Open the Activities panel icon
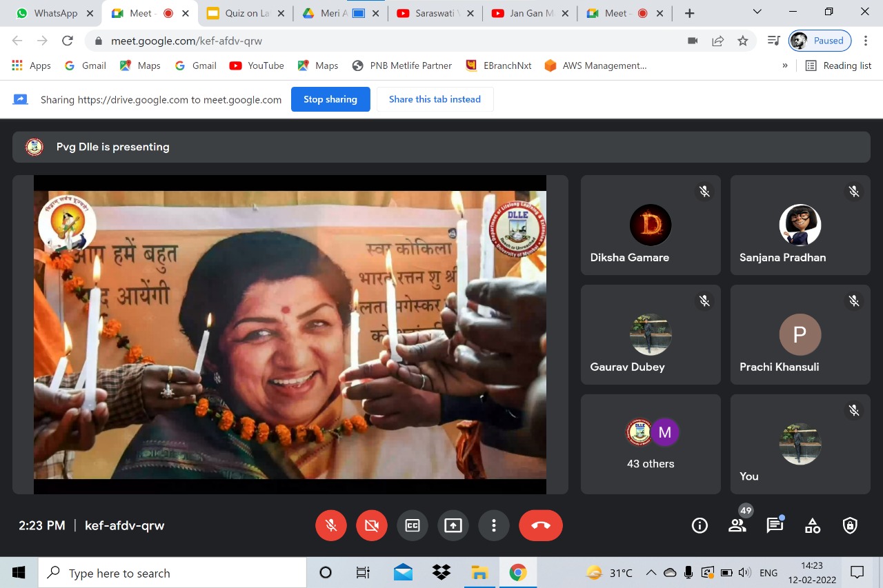 click(813, 526)
